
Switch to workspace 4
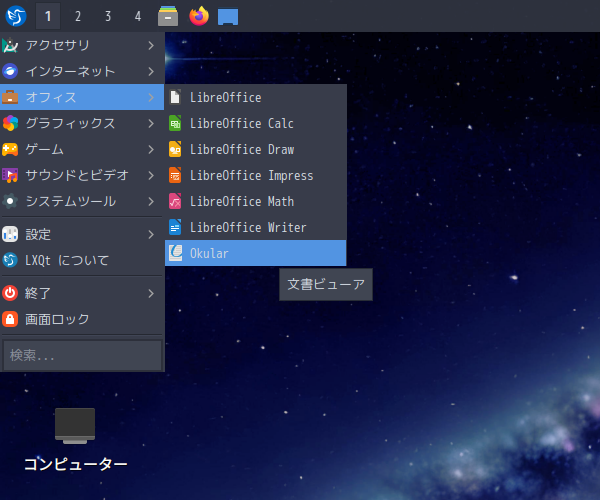(138, 16)
